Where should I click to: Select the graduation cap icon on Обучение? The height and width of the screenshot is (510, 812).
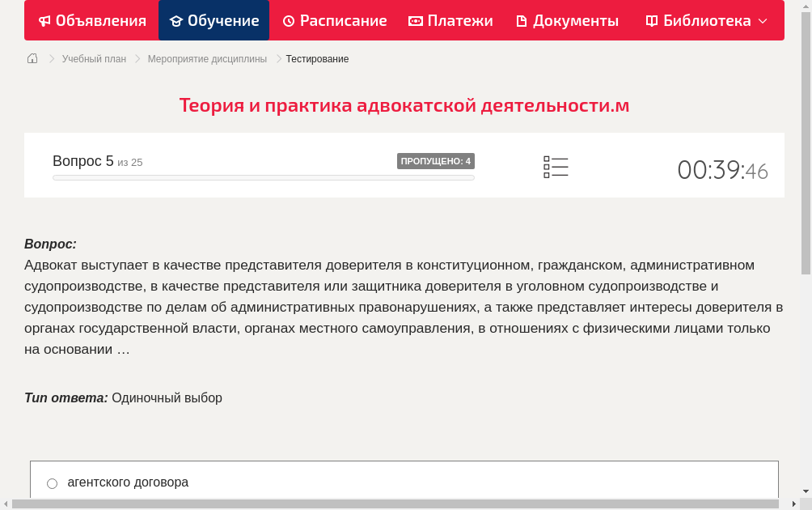(176, 20)
